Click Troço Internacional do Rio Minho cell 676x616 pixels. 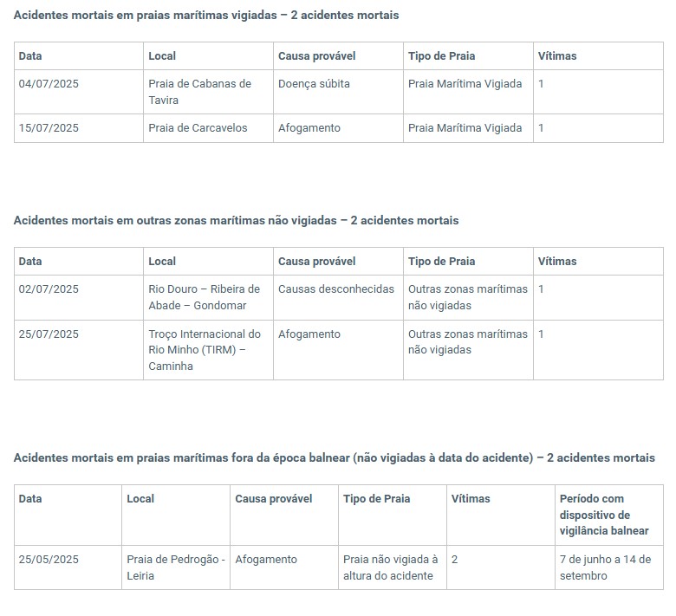[x=209, y=350]
